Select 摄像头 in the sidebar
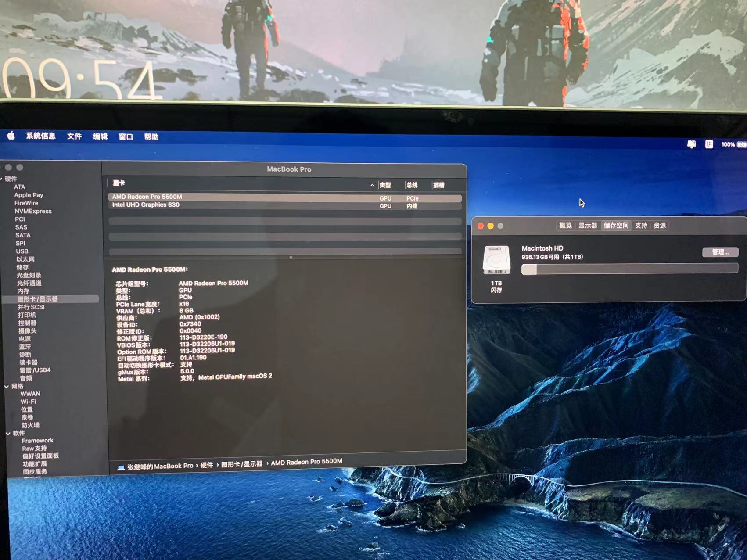This screenshot has width=747, height=560. [27, 331]
